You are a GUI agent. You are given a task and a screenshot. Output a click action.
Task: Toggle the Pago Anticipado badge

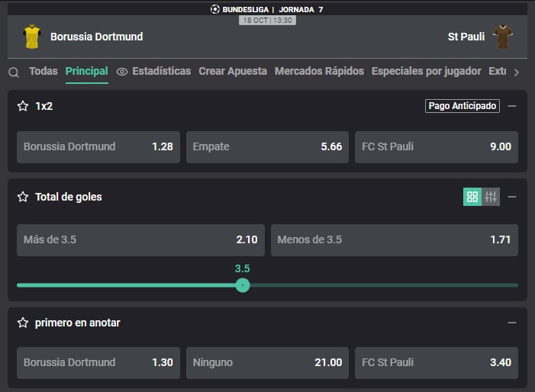[462, 106]
